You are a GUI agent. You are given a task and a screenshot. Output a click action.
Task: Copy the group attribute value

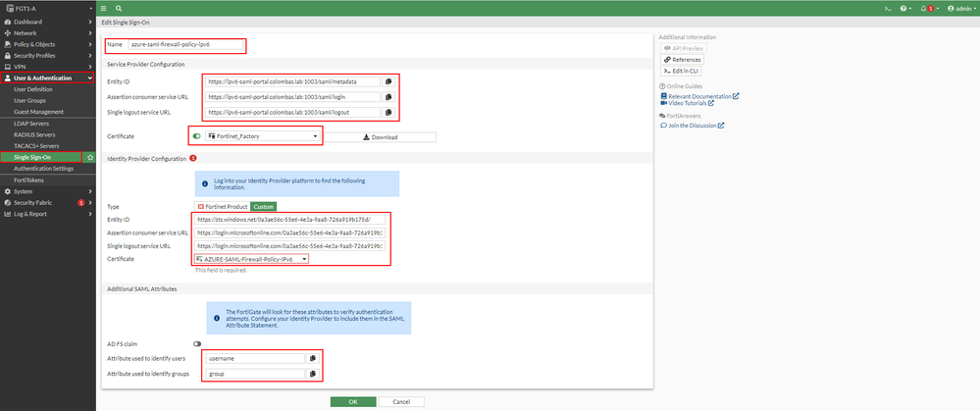(x=313, y=374)
